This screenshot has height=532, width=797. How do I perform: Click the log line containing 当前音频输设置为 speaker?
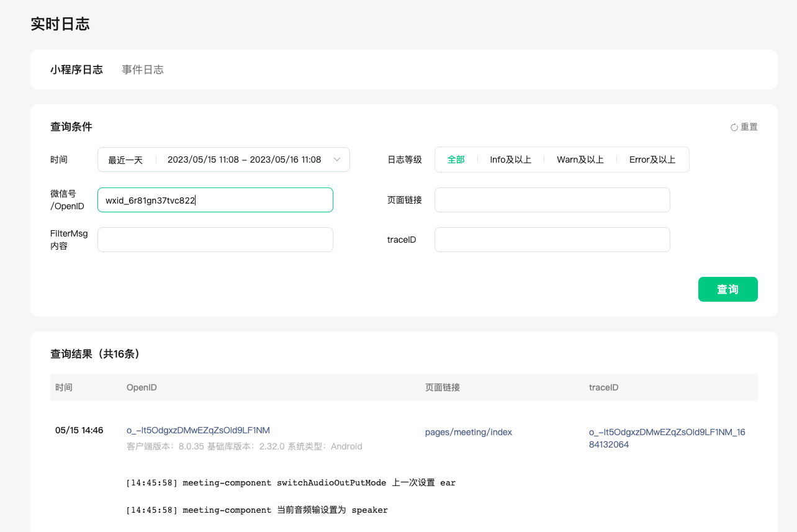[257, 510]
